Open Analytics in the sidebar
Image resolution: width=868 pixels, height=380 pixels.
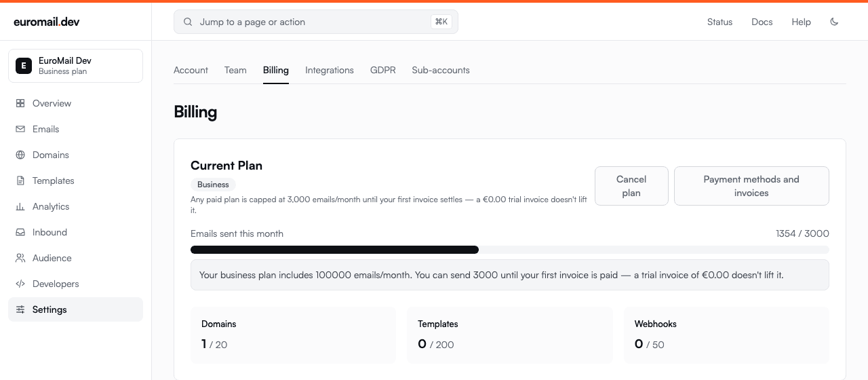tap(75, 206)
